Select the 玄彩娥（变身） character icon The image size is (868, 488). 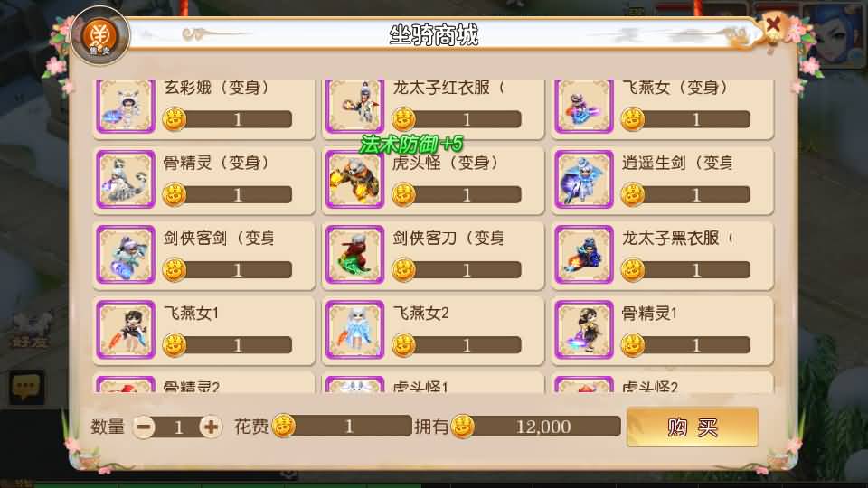[x=126, y=107]
